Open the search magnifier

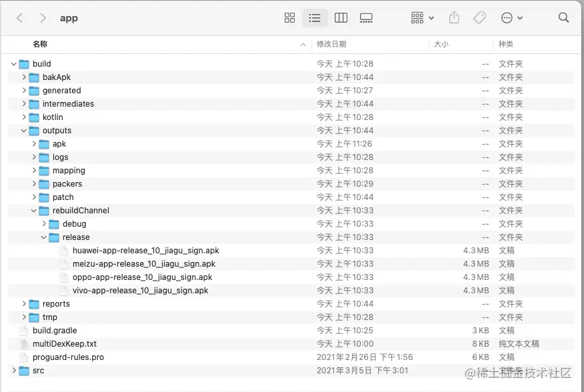[563, 17]
